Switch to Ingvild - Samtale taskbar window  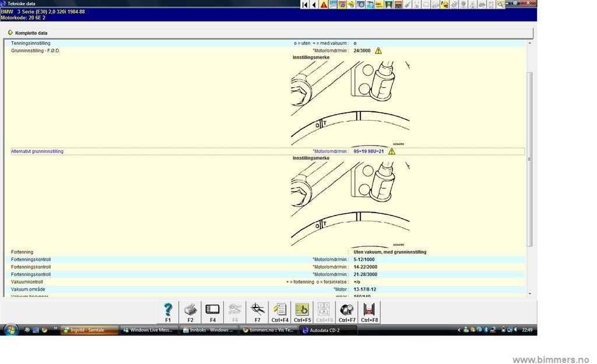click(x=89, y=330)
